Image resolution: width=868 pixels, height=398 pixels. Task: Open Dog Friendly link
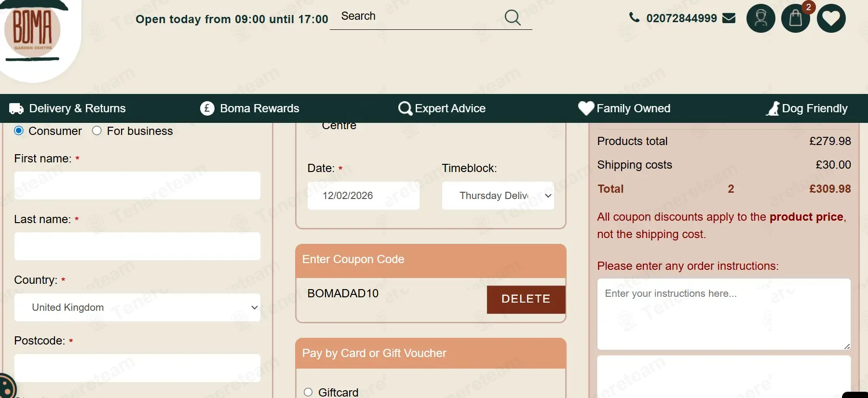click(x=814, y=108)
